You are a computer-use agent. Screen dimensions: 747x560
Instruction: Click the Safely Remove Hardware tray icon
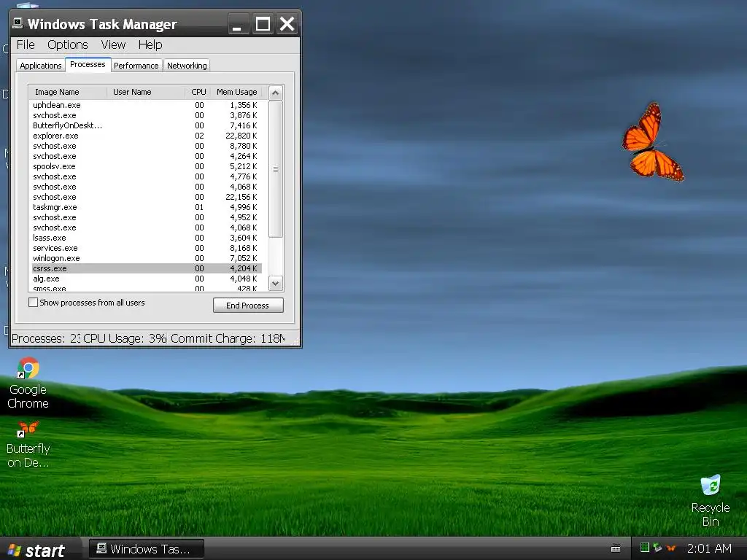tap(658, 548)
